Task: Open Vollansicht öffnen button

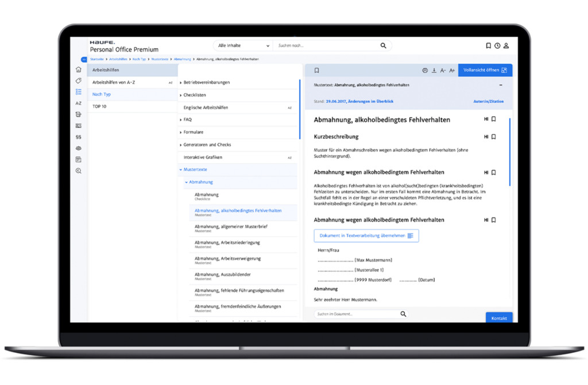Action: (485, 70)
